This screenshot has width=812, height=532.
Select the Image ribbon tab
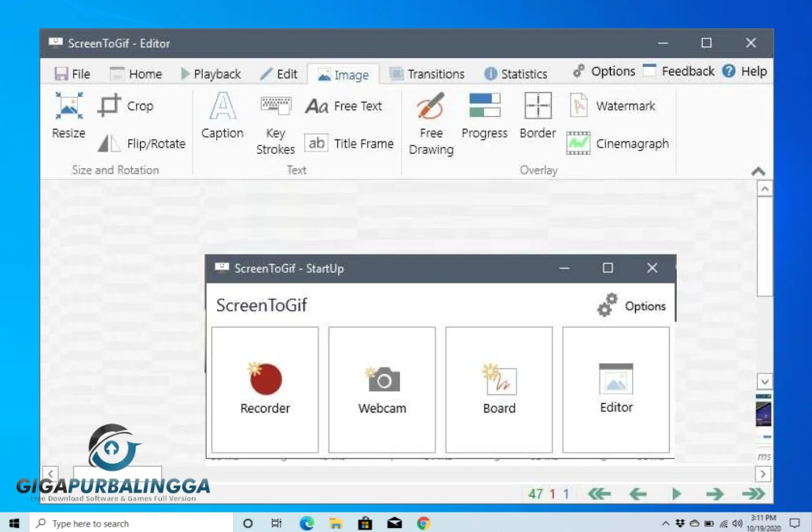[344, 75]
